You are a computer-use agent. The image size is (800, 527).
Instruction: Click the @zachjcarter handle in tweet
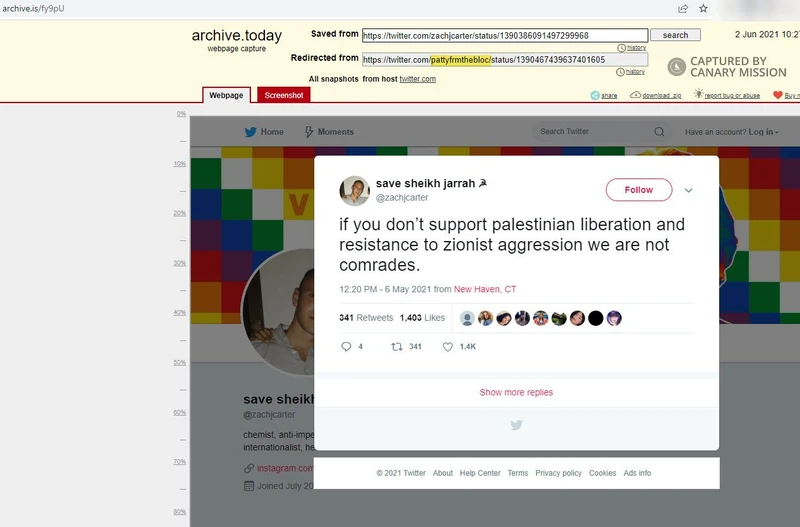click(x=402, y=197)
